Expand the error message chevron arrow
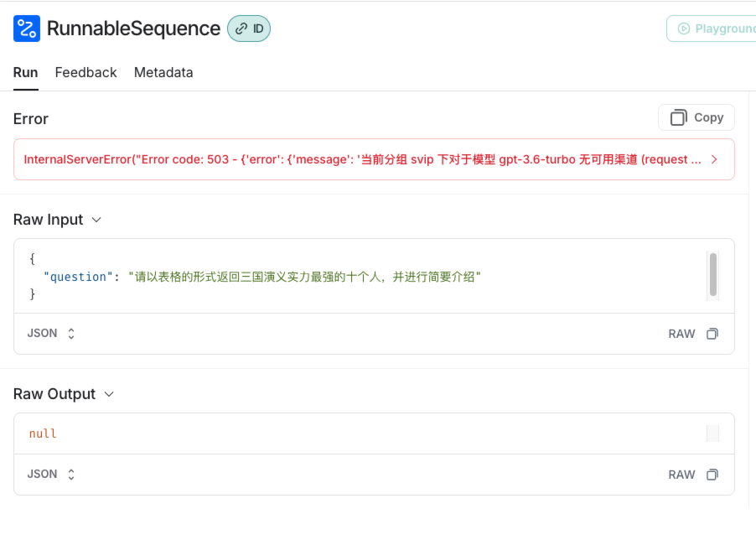The height and width of the screenshot is (545, 756). (714, 159)
